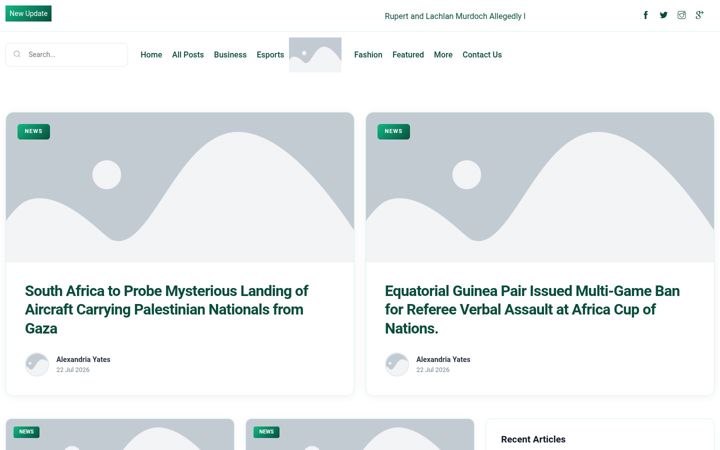Expand the More menu
The width and height of the screenshot is (720, 450).
[443, 55]
